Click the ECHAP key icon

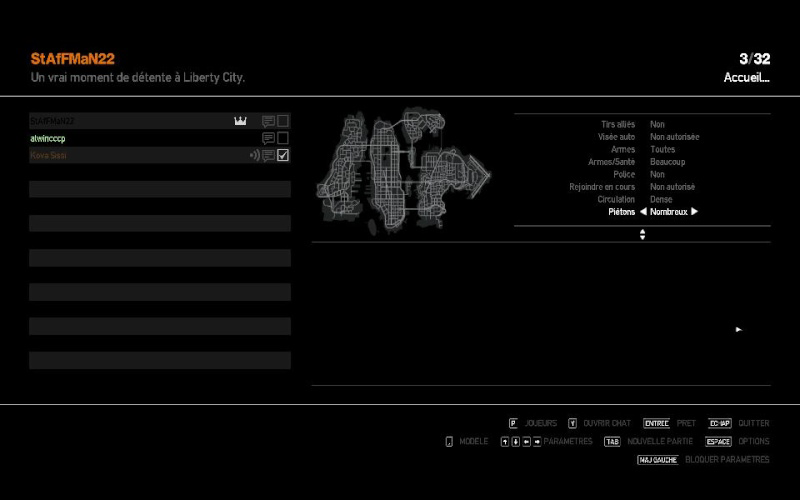click(720, 423)
